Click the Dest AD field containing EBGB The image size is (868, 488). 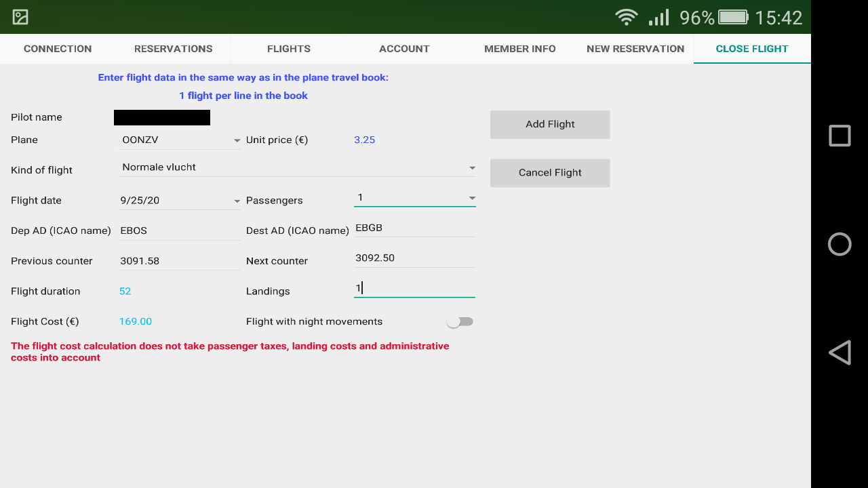coord(414,228)
